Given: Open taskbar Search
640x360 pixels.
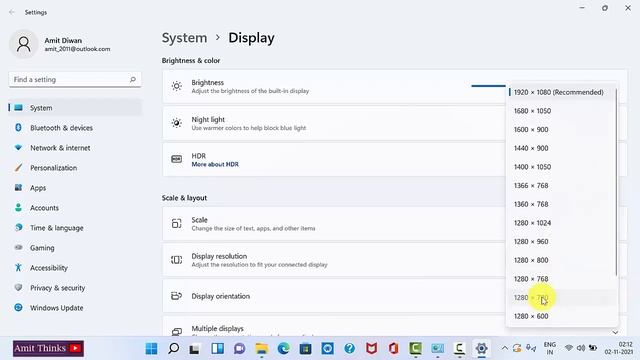Looking at the screenshot, I should [173, 349].
